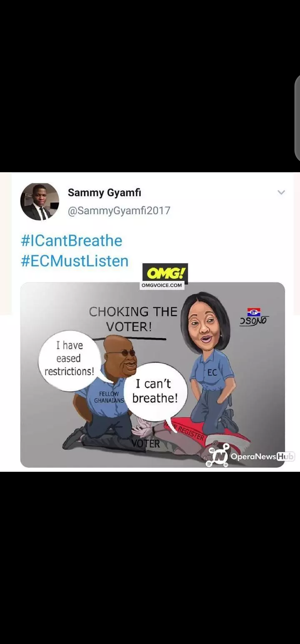Viewport: 300px width, 644px height.
Task: Click the yellow OMG! logo
Action: pyautogui.click(x=165, y=272)
